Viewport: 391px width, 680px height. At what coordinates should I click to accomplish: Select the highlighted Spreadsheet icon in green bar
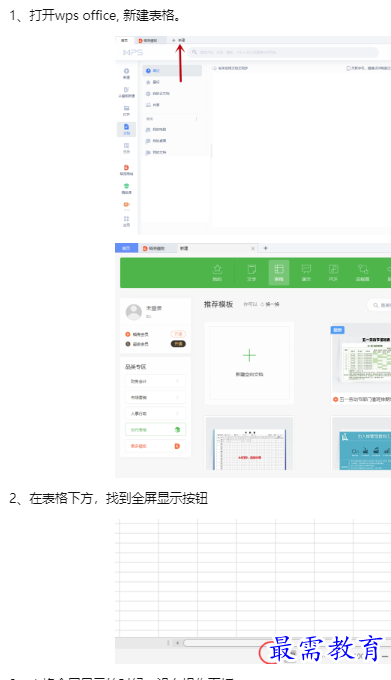tap(279, 273)
